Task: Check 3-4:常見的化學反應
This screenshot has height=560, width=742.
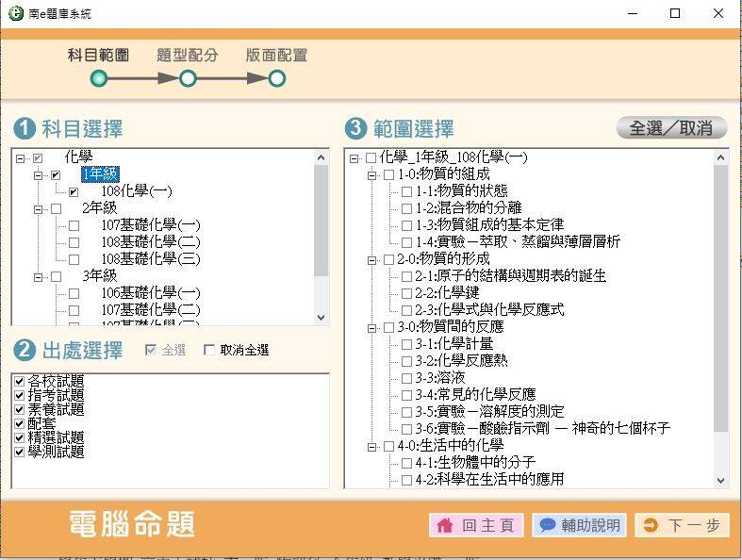Action: (x=406, y=395)
